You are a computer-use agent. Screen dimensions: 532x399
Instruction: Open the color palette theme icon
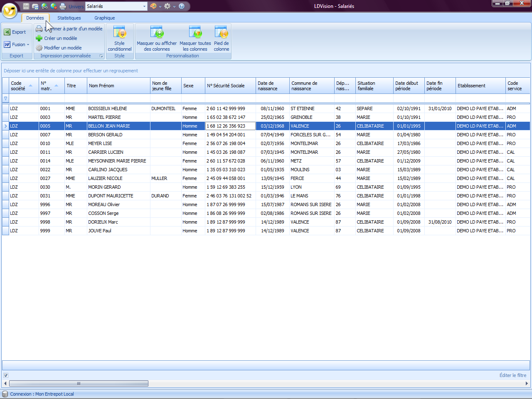(153, 6)
